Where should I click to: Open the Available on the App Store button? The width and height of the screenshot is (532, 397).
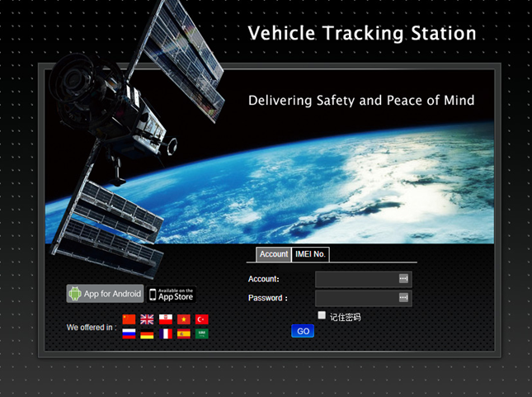pos(172,294)
